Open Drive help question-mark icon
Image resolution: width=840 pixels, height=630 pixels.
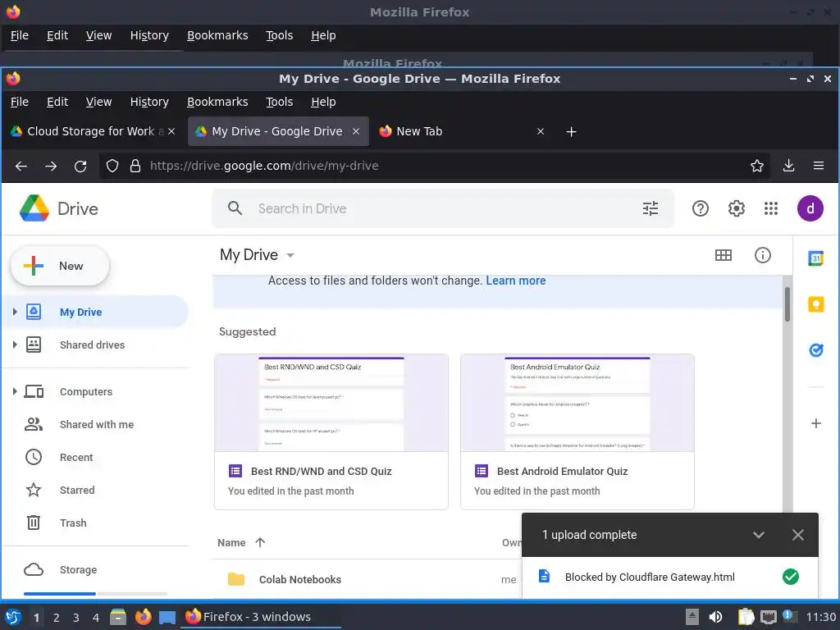(701, 208)
